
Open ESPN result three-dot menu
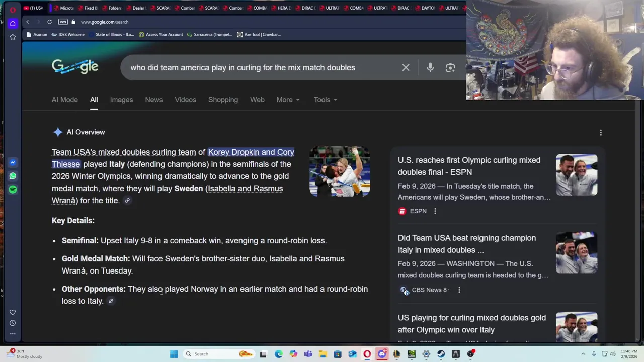coord(435,211)
